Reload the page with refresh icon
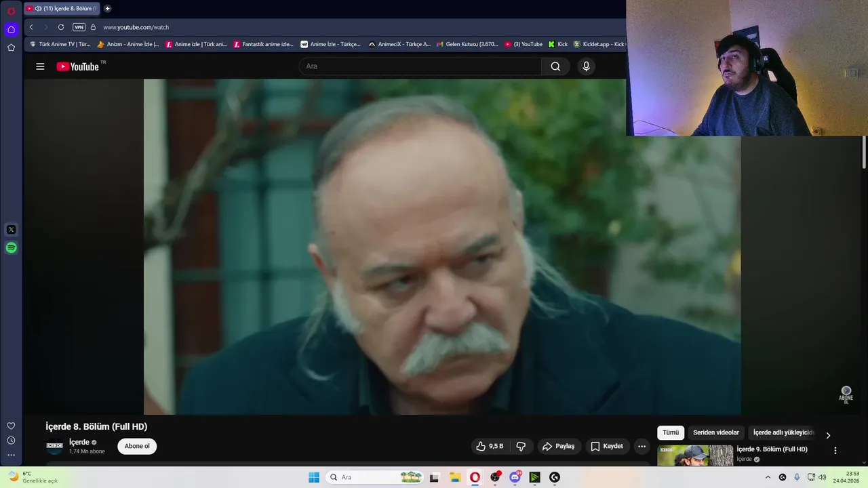868x488 pixels. coord(61,27)
